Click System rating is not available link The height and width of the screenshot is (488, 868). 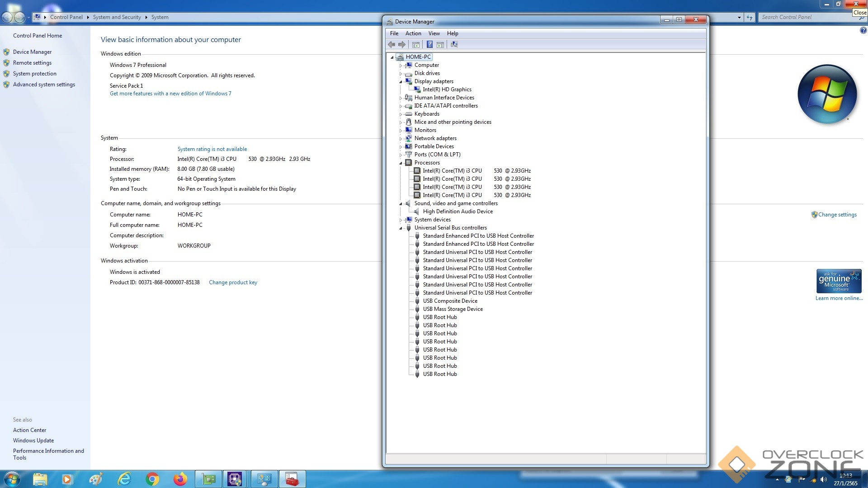(212, 149)
